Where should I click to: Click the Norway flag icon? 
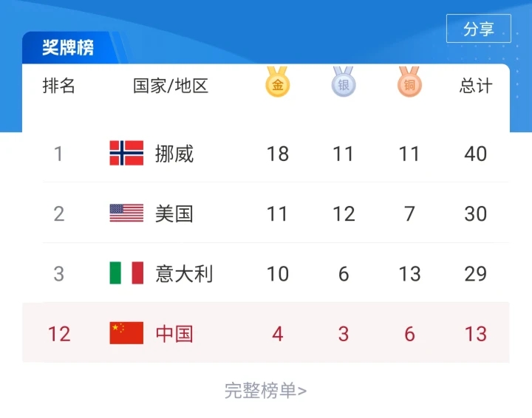point(126,153)
